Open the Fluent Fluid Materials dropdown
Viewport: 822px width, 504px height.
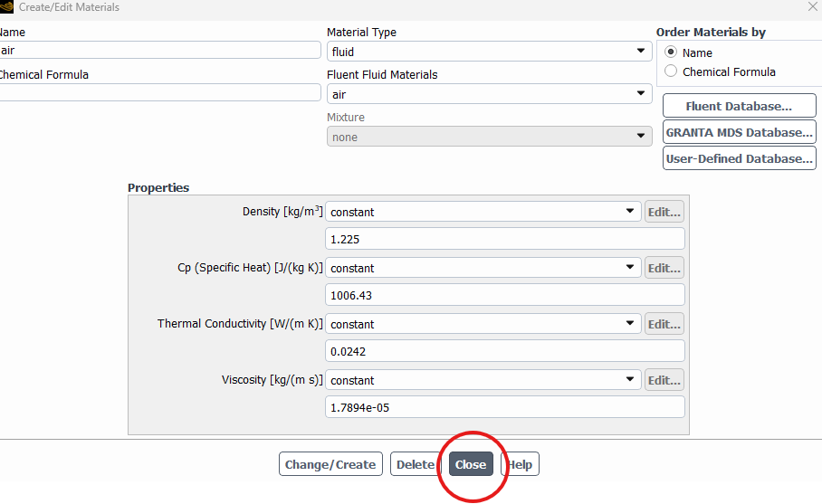point(489,94)
